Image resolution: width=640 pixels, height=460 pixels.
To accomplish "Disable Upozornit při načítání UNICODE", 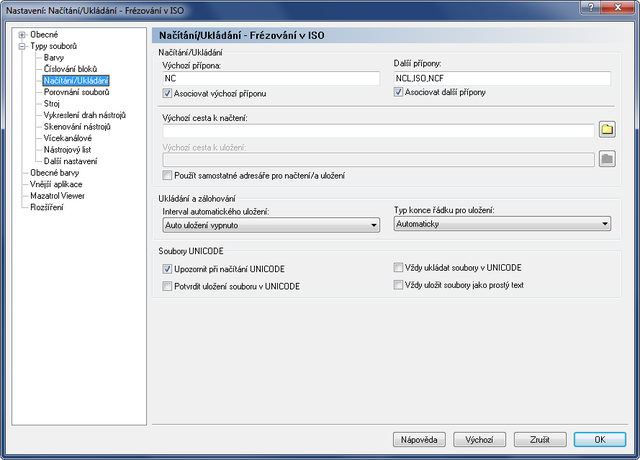I will [x=167, y=269].
